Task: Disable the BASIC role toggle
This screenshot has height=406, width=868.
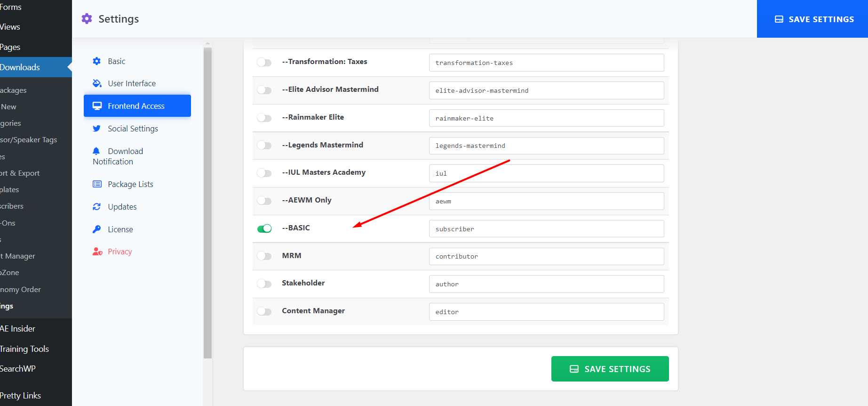Action: pos(264,229)
